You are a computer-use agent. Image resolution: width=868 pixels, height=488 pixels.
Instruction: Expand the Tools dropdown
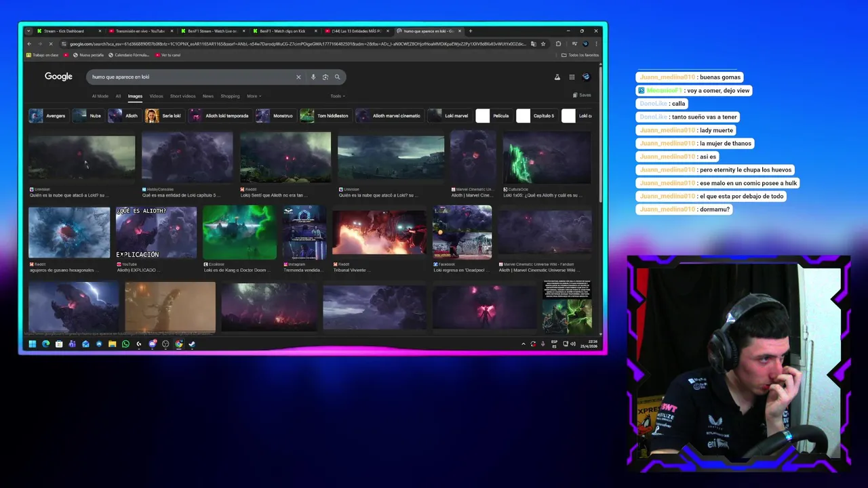[x=338, y=96]
